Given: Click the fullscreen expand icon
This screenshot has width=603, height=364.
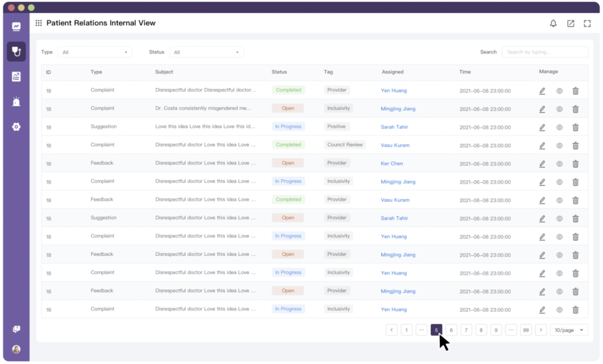Looking at the screenshot, I should click(x=587, y=24).
